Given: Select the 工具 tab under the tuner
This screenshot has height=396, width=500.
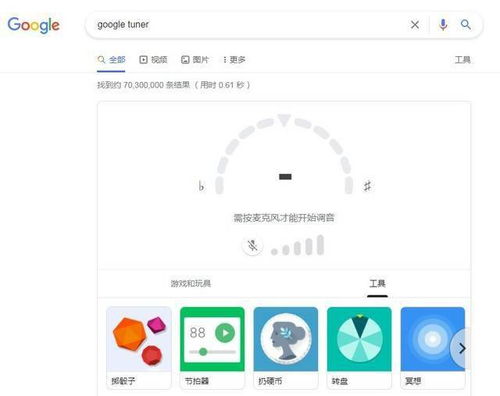Looking at the screenshot, I should click(x=377, y=283).
